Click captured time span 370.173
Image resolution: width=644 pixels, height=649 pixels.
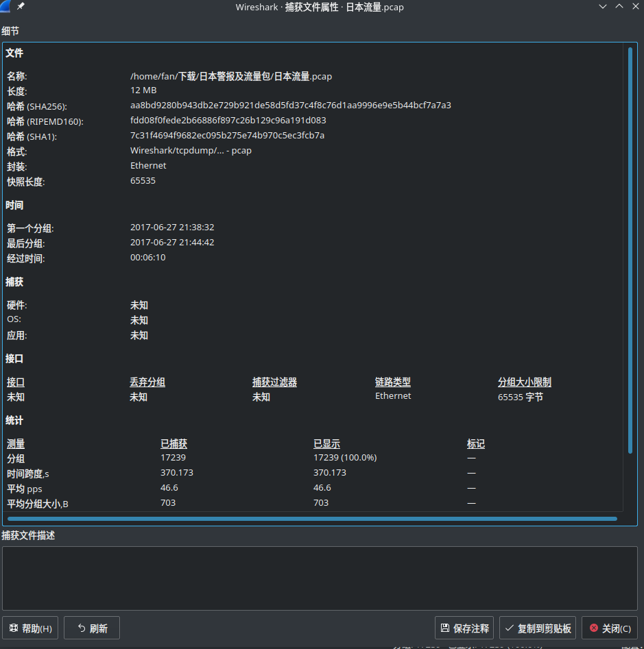(177, 473)
